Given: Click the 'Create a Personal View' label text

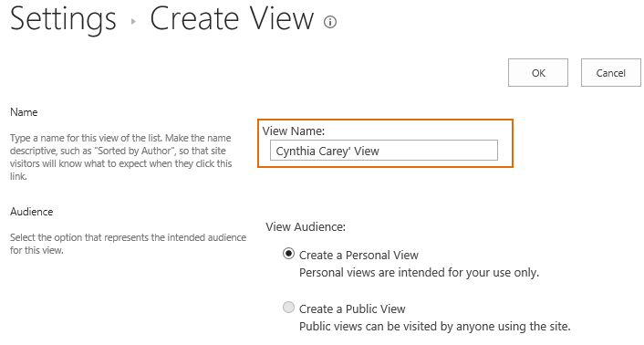Looking at the screenshot, I should click(x=358, y=255).
